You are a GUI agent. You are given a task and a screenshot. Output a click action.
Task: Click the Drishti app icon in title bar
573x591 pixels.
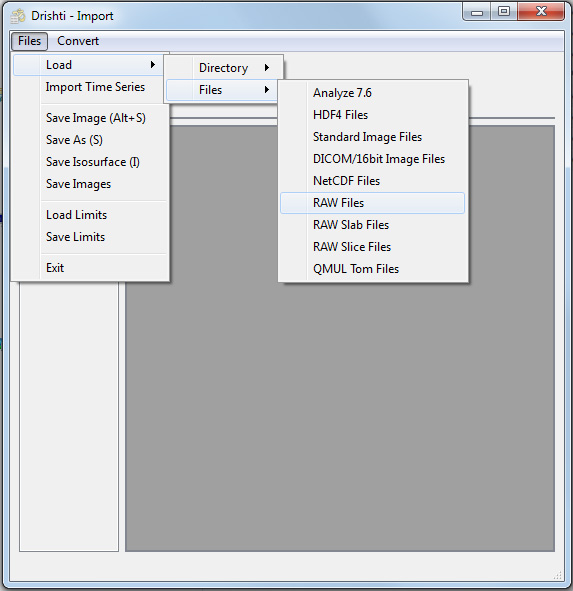tap(18, 16)
